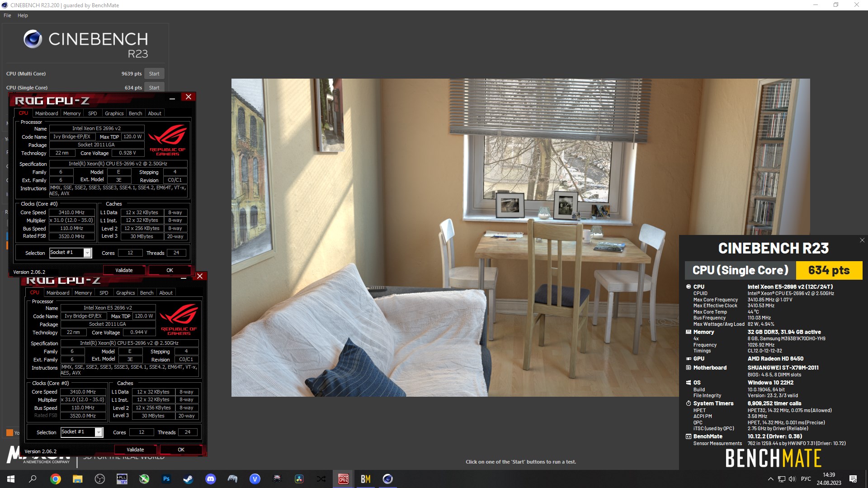Screen dimensions: 868x488
Task: Click the AMD Radeon HD 8450 entry
Action: [775, 359]
